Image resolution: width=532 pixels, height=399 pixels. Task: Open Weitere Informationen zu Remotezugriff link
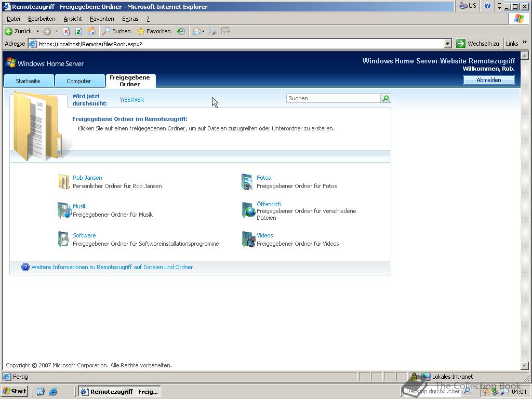coord(112,267)
